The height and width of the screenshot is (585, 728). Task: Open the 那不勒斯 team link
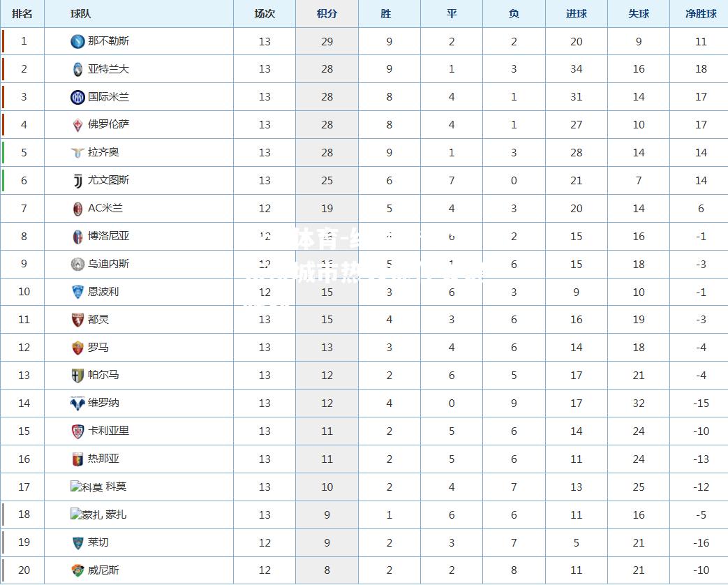109,41
